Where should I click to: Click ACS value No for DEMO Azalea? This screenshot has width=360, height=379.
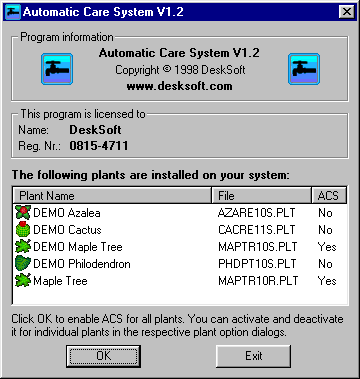(325, 213)
